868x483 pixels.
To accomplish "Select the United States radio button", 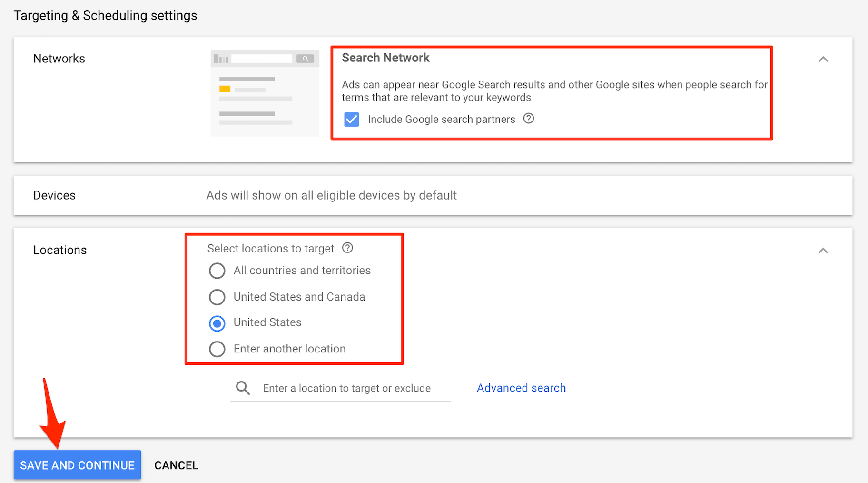I will click(x=217, y=323).
